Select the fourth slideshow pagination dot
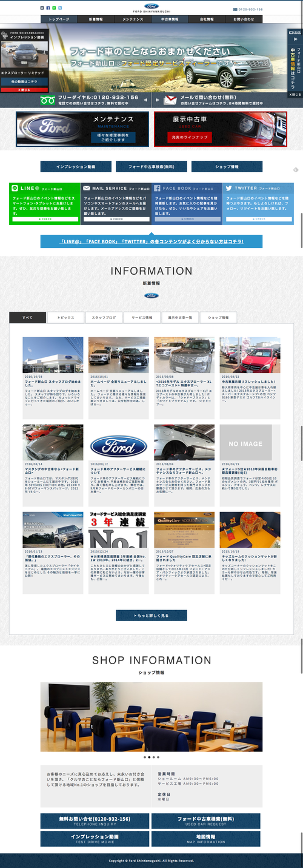303x868 pixels. click(x=158, y=757)
